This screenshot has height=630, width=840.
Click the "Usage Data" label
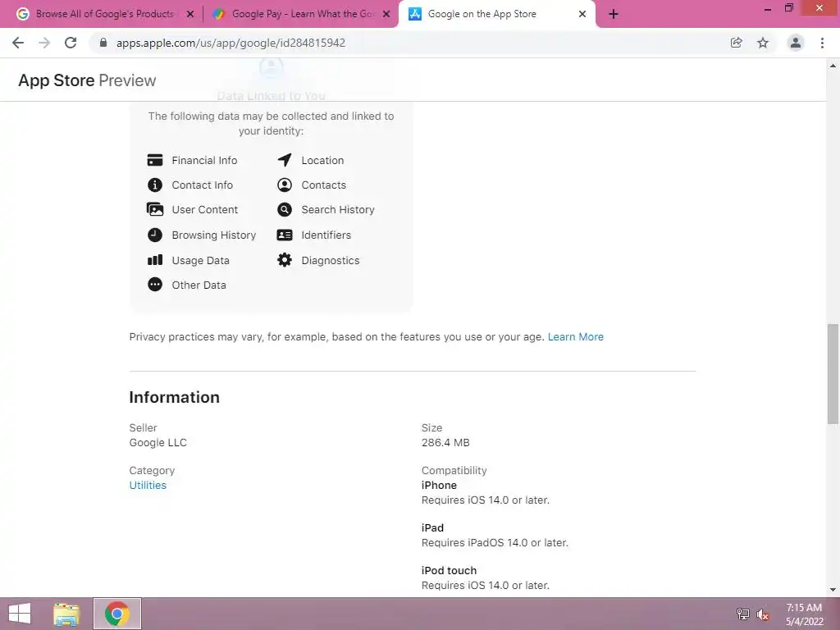click(x=200, y=260)
